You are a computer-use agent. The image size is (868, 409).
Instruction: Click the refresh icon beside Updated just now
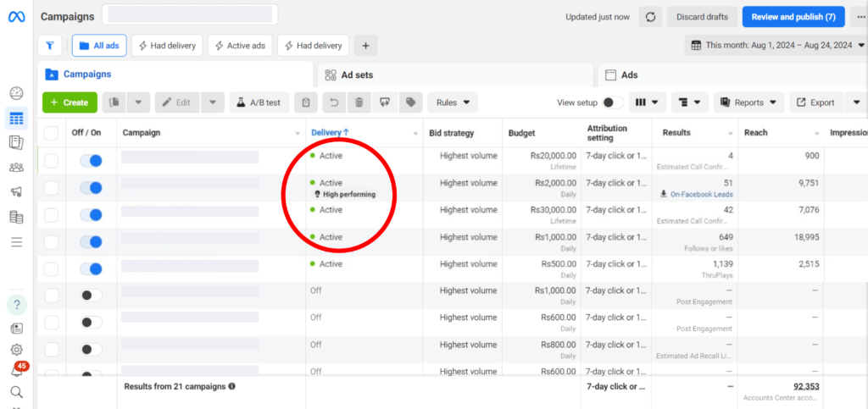[x=650, y=17]
